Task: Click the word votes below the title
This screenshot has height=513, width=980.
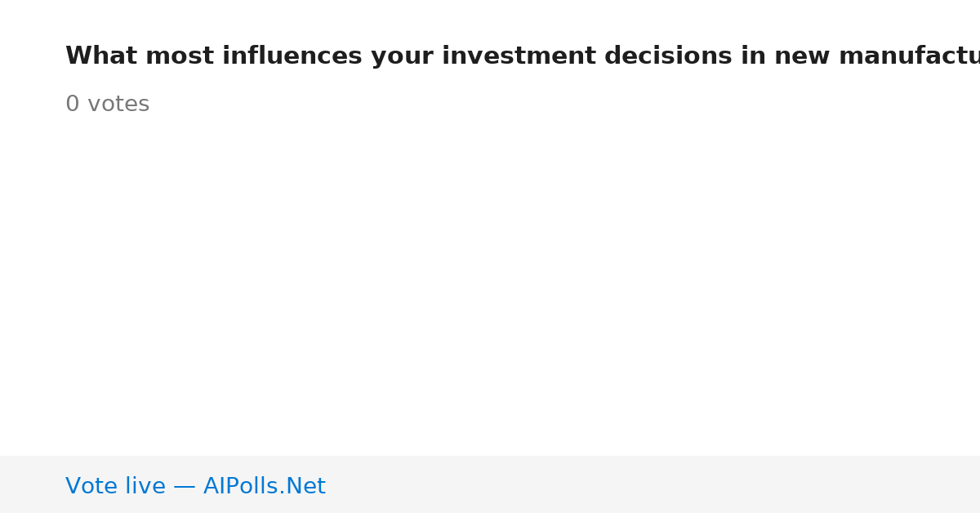Action: (118, 105)
